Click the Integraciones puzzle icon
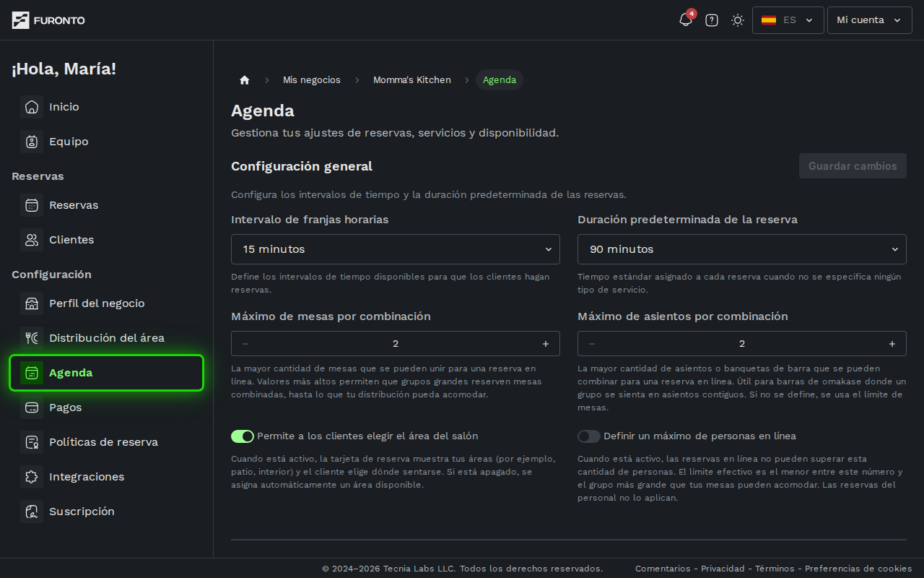924x578 pixels. point(32,477)
